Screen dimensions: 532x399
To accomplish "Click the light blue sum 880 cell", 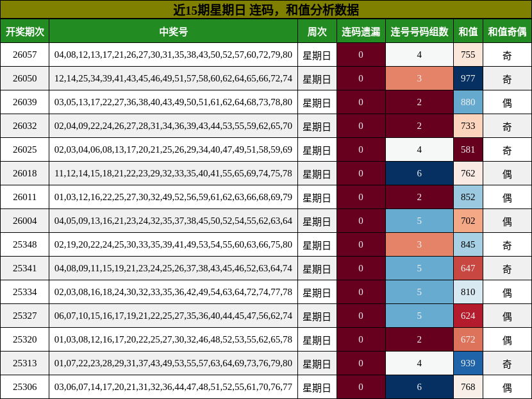I will (468, 102).
